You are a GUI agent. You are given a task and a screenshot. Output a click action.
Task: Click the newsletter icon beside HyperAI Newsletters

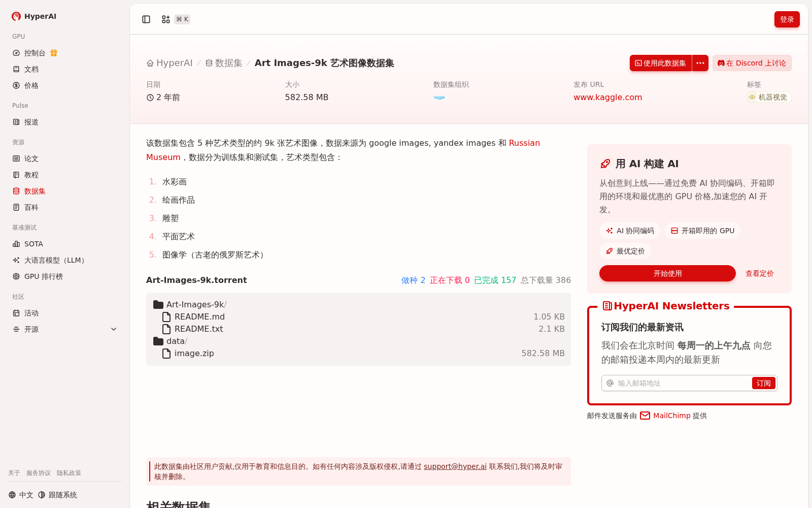coord(607,306)
